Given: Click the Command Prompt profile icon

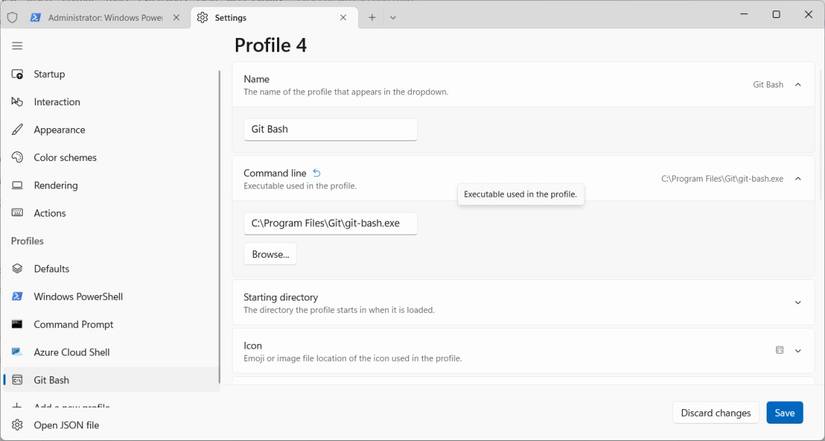Looking at the screenshot, I should [17, 324].
